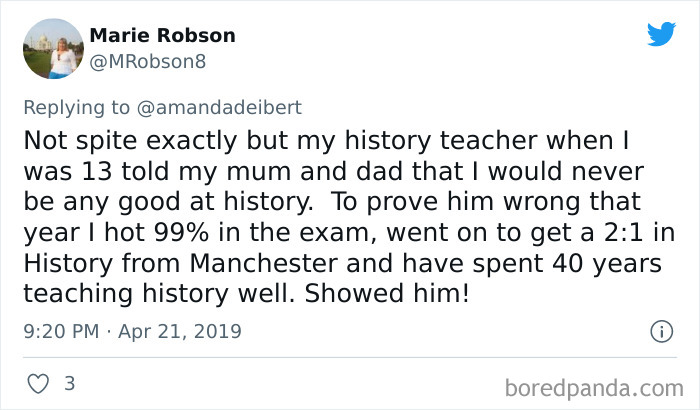Click "history teacher" in the first line
700x410 pixels.
point(441,141)
